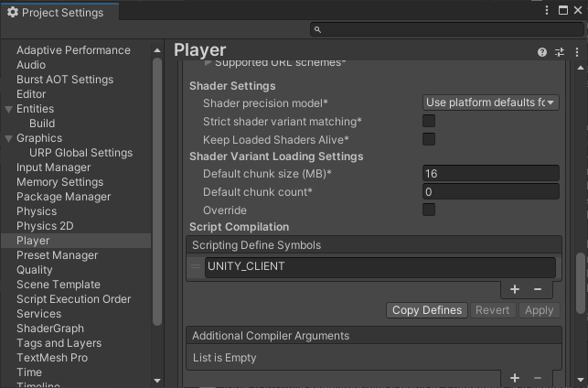Add an Additional Compiler Argument with plus
The image size is (588, 388).
pyautogui.click(x=515, y=378)
